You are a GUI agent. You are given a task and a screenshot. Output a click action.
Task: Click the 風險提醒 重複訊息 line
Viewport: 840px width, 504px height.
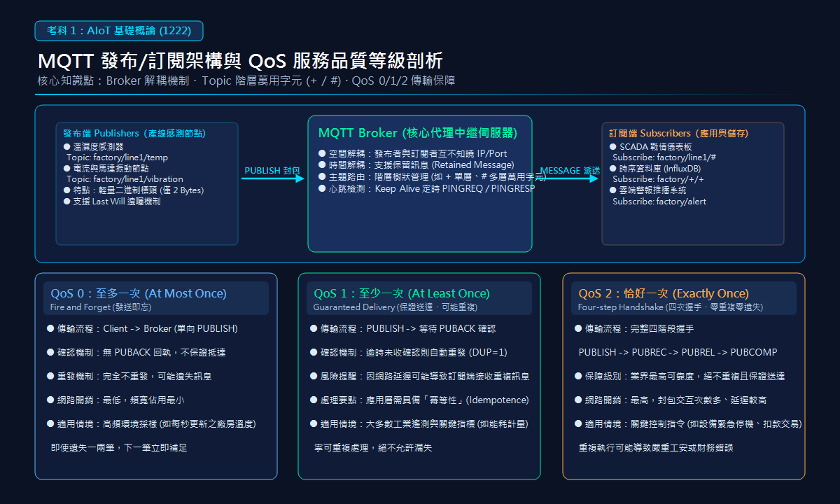tap(419, 376)
